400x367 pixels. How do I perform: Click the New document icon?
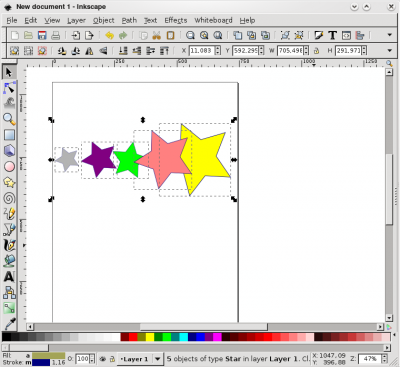[x=15, y=35]
